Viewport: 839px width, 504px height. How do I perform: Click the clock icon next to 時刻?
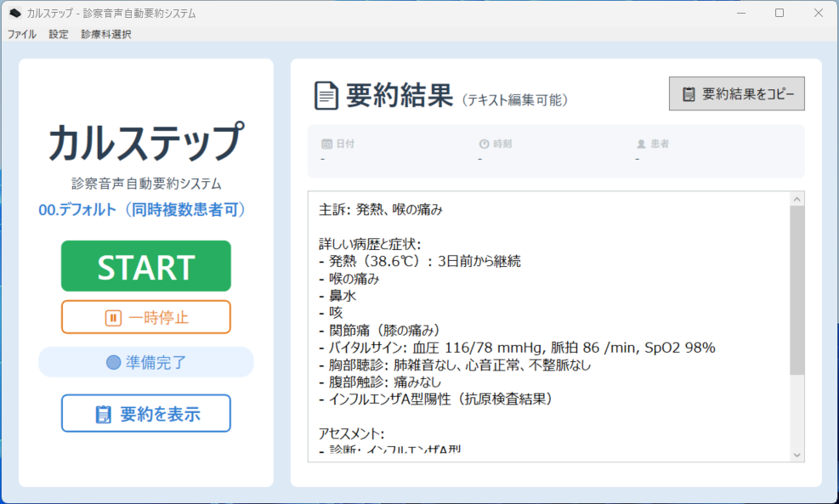coord(485,144)
